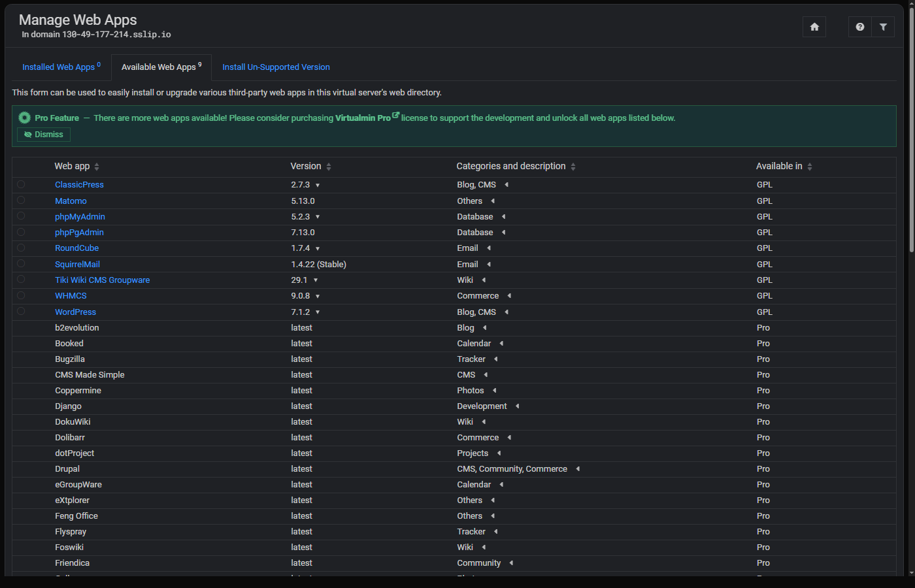Sort by Version column arrows
The width and height of the screenshot is (915, 588).
click(329, 167)
